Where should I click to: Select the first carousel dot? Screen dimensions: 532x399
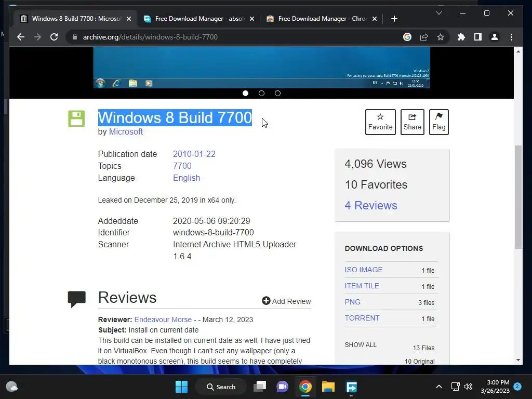(245, 94)
